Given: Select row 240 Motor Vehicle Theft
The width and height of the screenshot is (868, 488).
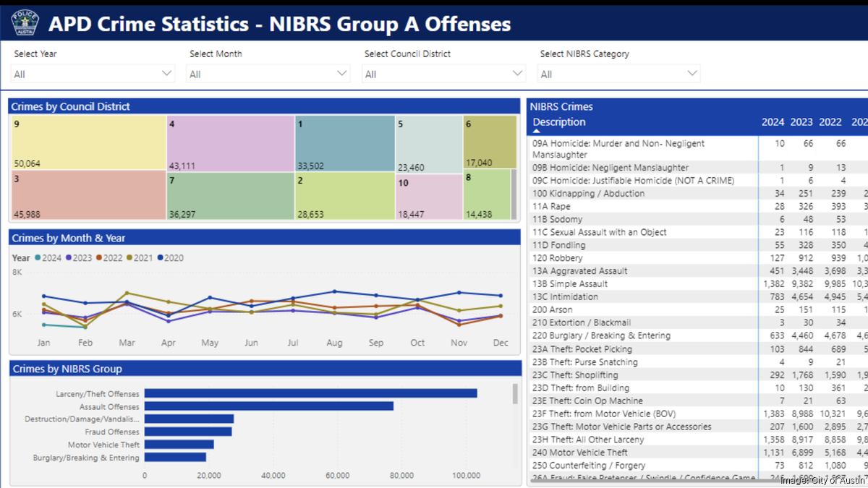Looking at the screenshot, I should coord(697,453).
